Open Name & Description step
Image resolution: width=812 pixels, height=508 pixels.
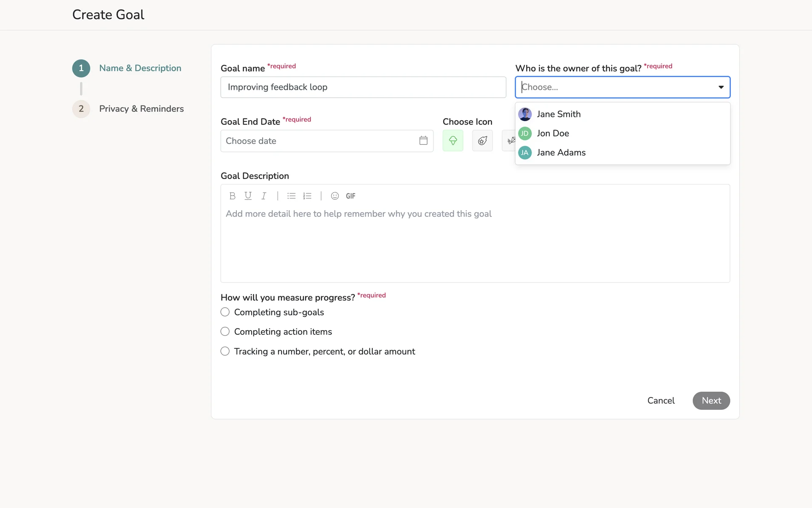(x=140, y=68)
